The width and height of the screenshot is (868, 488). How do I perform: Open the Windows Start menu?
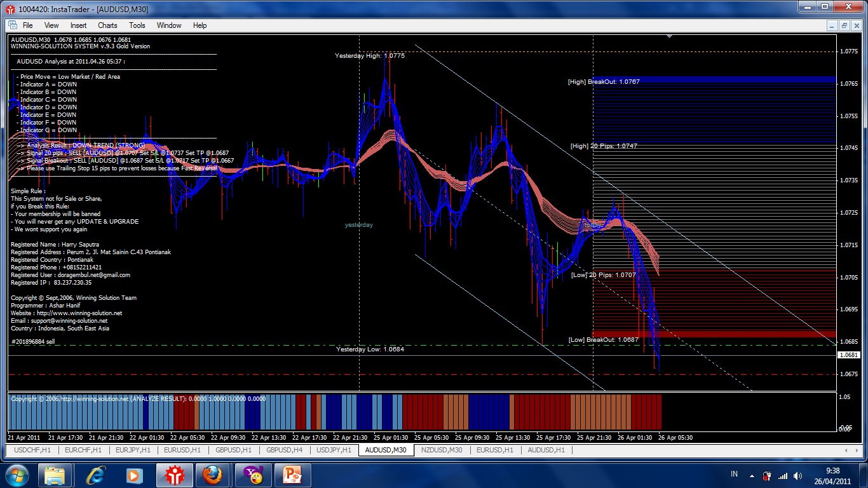[x=16, y=475]
